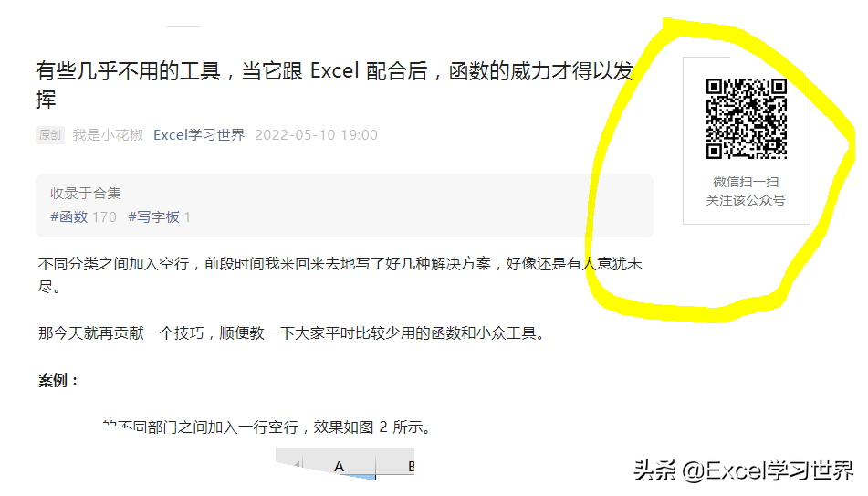
Task: Select the Excel select-all corner triangle
Action: click(298, 463)
